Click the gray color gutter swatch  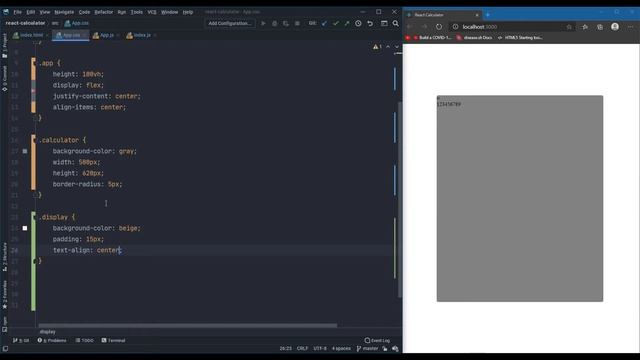[25, 151]
